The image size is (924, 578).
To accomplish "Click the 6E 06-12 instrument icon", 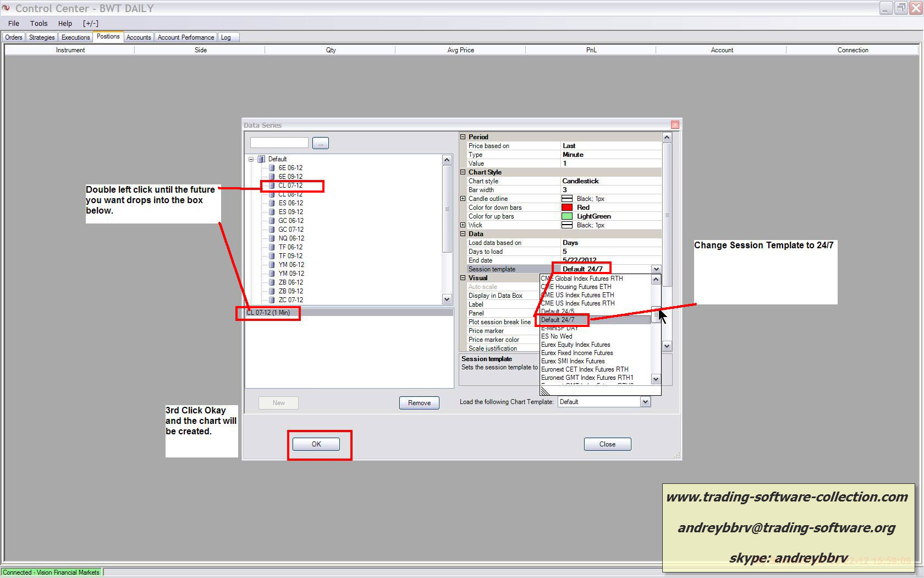I will (272, 168).
